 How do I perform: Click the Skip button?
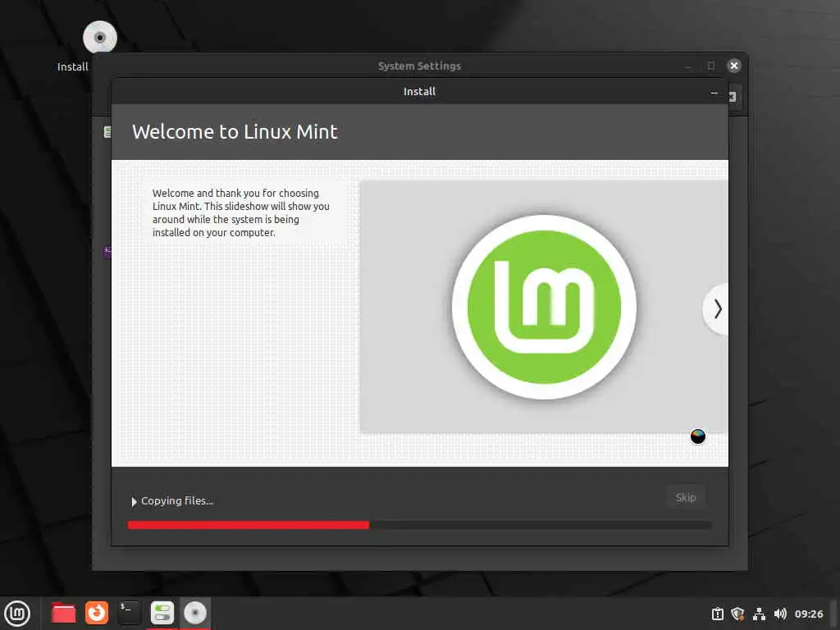click(685, 497)
